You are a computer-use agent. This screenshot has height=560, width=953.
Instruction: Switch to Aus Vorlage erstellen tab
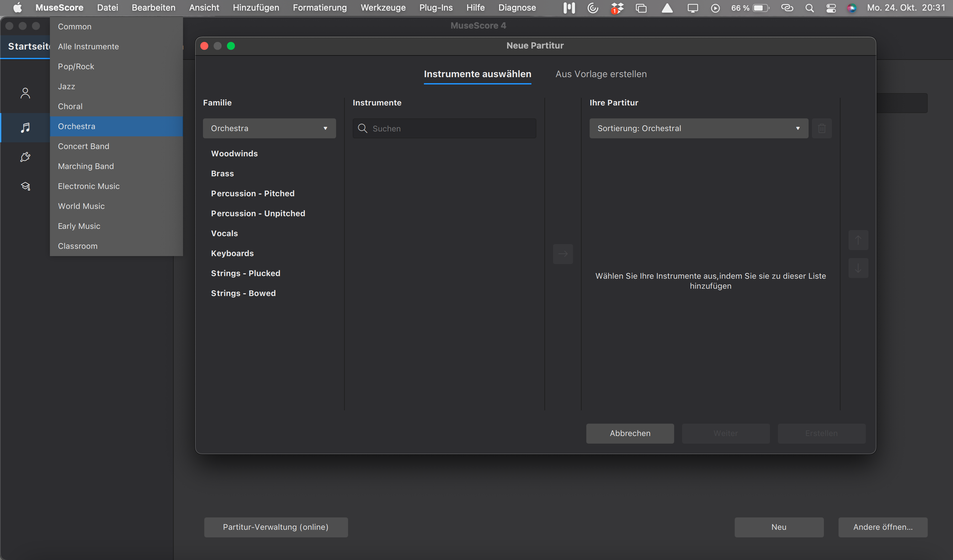tap(601, 74)
